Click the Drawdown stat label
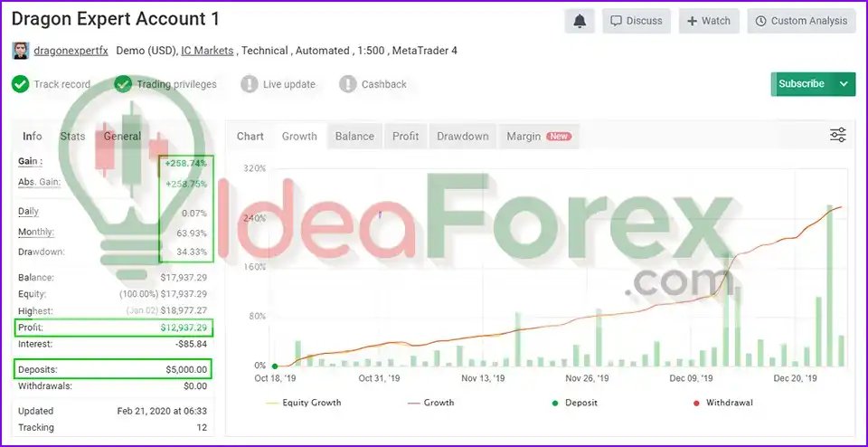Image resolution: width=868 pixels, height=447 pixels. coord(42,252)
